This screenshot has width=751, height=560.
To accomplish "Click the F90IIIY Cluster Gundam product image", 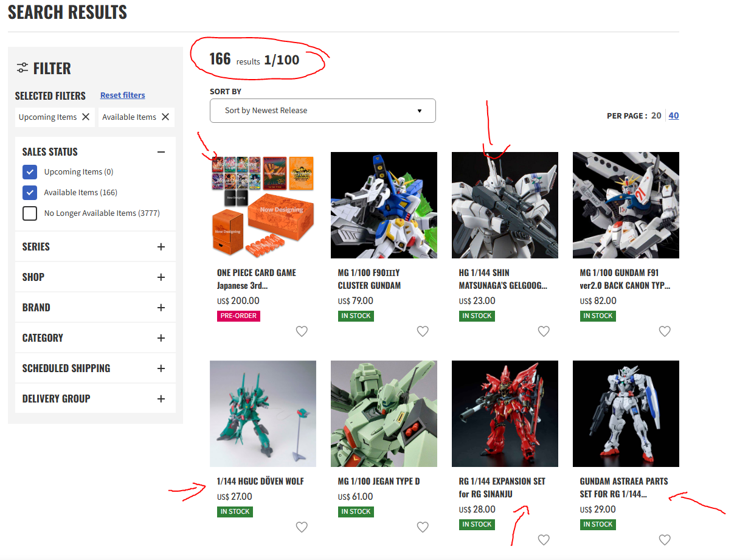I will pyautogui.click(x=384, y=205).
